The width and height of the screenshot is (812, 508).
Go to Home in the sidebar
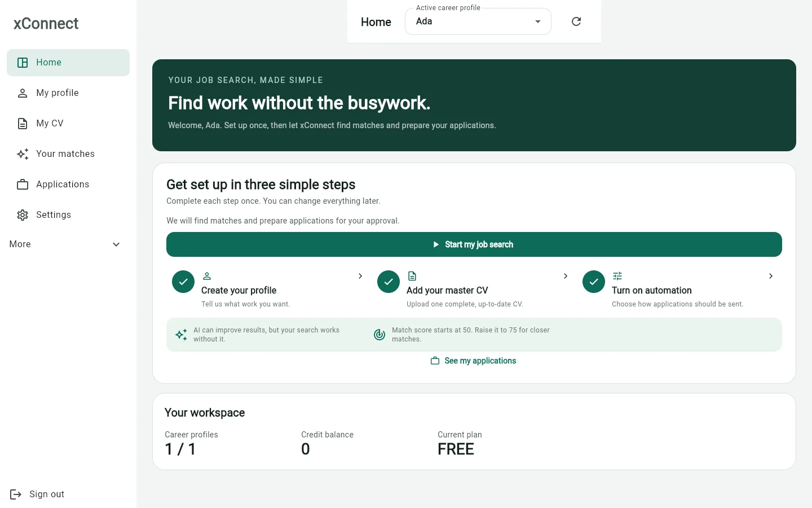coord(68,63)
